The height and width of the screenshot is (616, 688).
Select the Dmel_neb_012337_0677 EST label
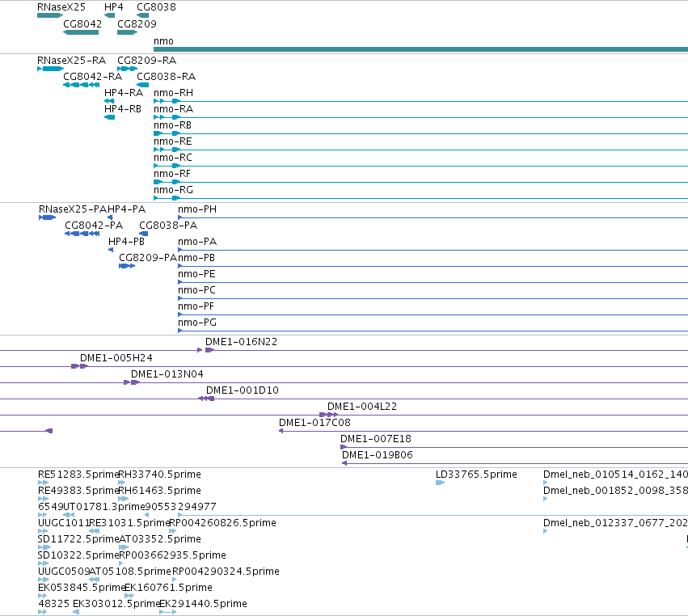(x=615, y=523)
